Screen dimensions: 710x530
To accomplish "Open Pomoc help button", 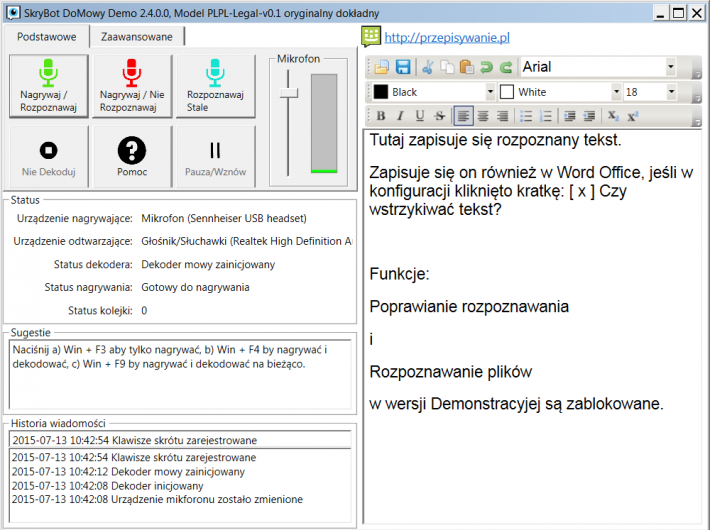I will 132,156.
